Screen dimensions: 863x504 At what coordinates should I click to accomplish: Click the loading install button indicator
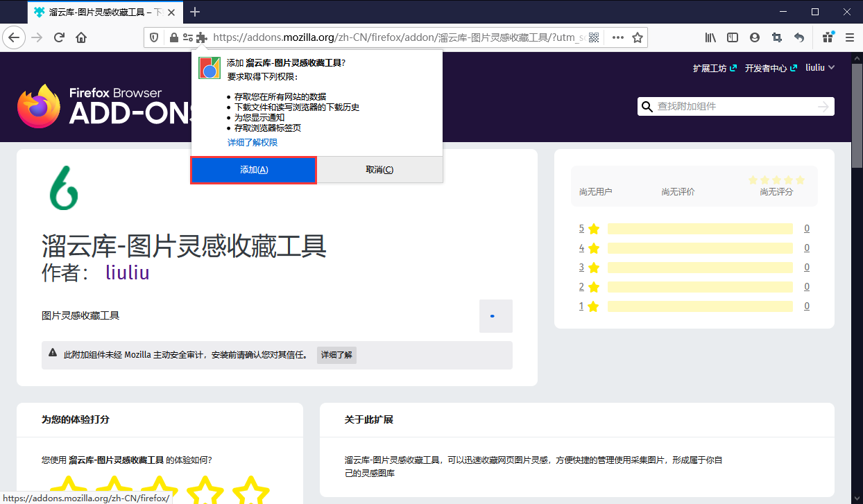496,316
